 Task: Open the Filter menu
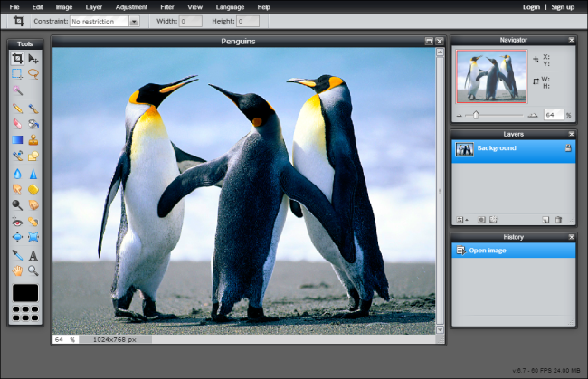(166, 6)
